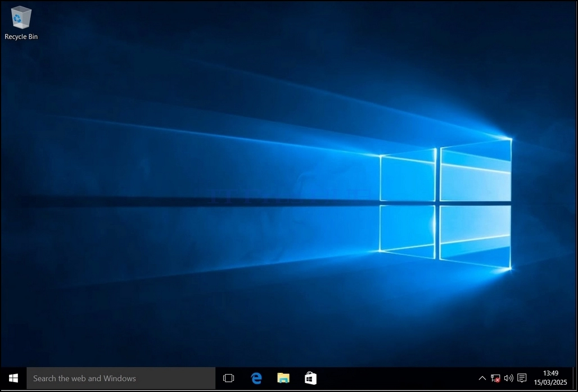The width and height of the screenshot is (578, 392).
Task: Click the Search the web and Windows box
Action: pos(121,378)
